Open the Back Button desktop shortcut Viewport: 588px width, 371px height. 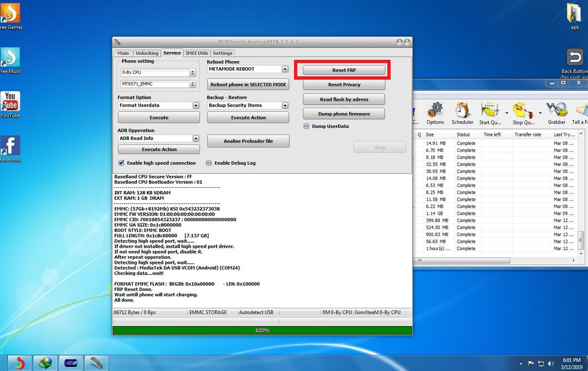[575, 63]
